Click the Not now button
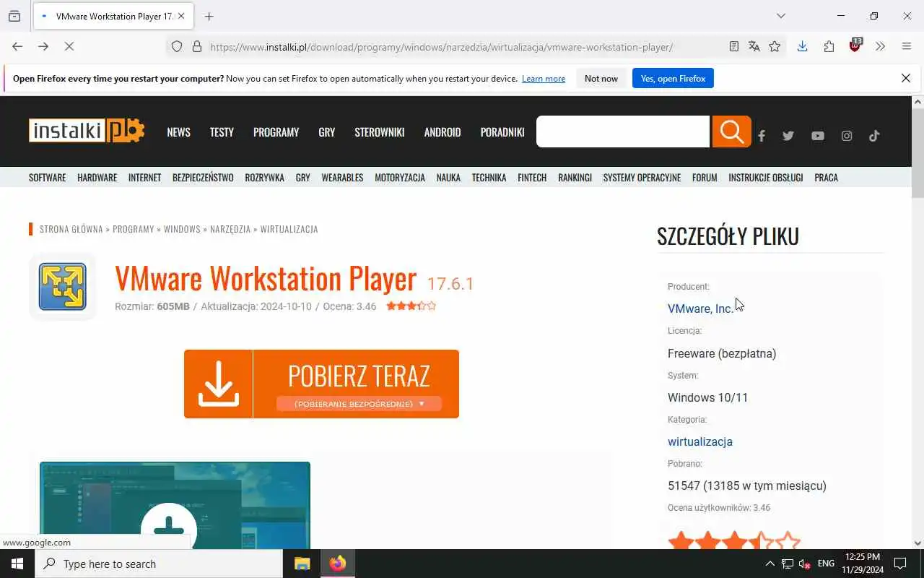Screen dimensions: 924x578 click(x=601, y=78)
